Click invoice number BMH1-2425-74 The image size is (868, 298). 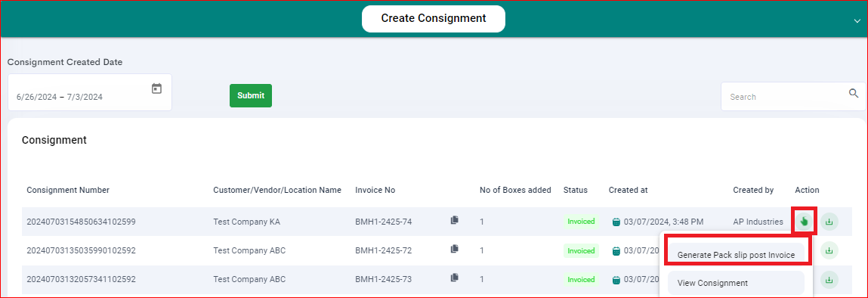point(384,222)
